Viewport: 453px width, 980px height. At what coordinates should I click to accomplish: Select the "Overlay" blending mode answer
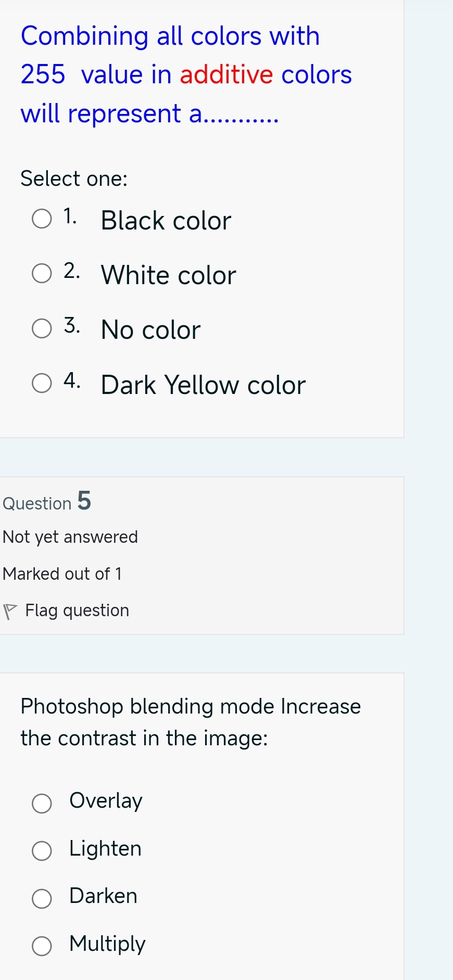42,803
